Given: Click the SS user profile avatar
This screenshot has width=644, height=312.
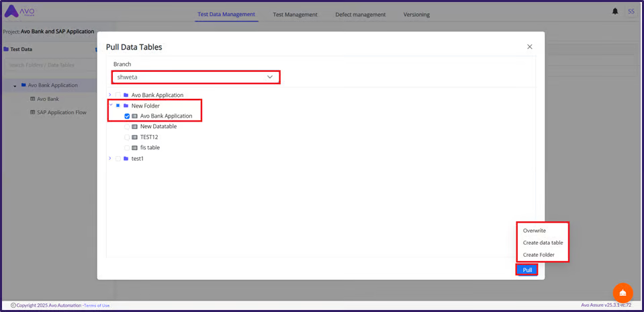Looking at the screenshot, I should pos(631,11).
